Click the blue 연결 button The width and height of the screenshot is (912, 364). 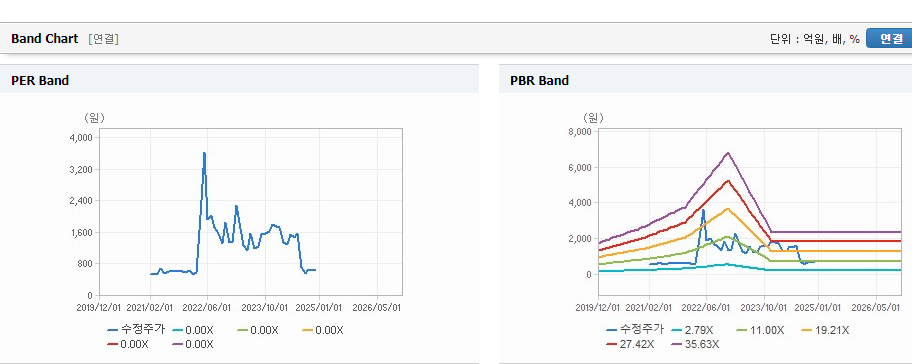click(x=889, y=38)
